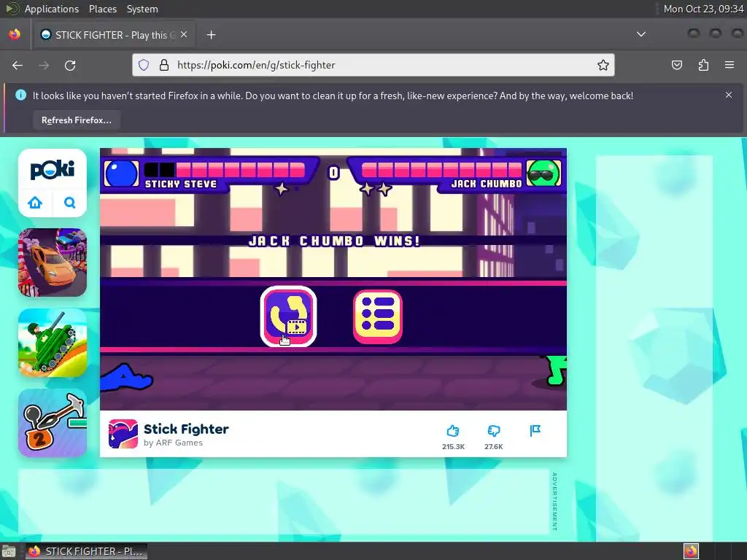Open the orange car racing game thumbnail
This screenshot has width=747, height=560.
click(x=53, y=262)
